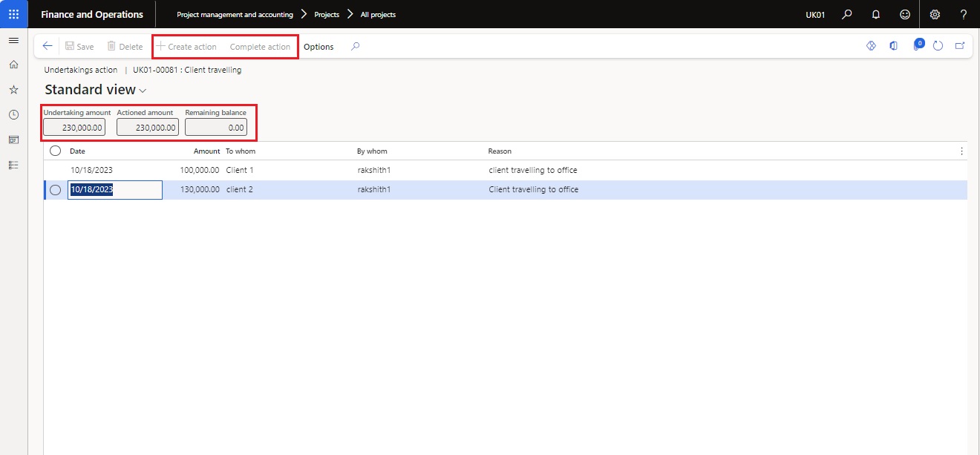Click the Save button
980x455 pixels.
point(79,46)
